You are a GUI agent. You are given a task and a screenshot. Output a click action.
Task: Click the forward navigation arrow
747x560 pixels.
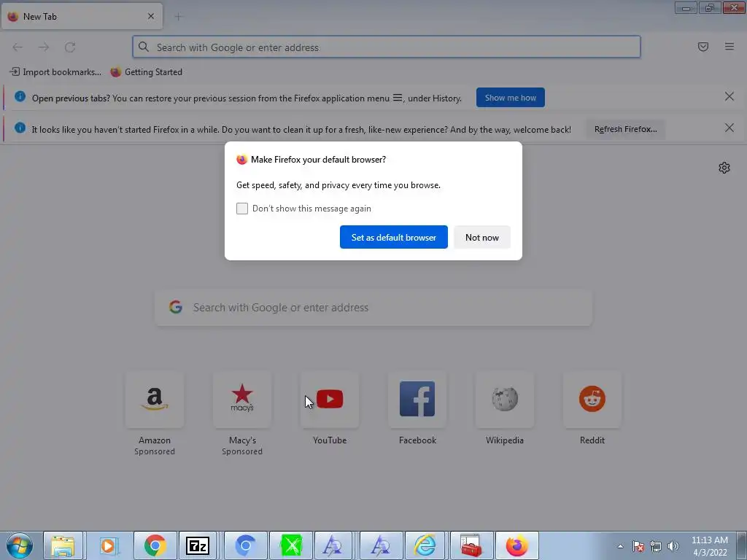click(44, 47)
